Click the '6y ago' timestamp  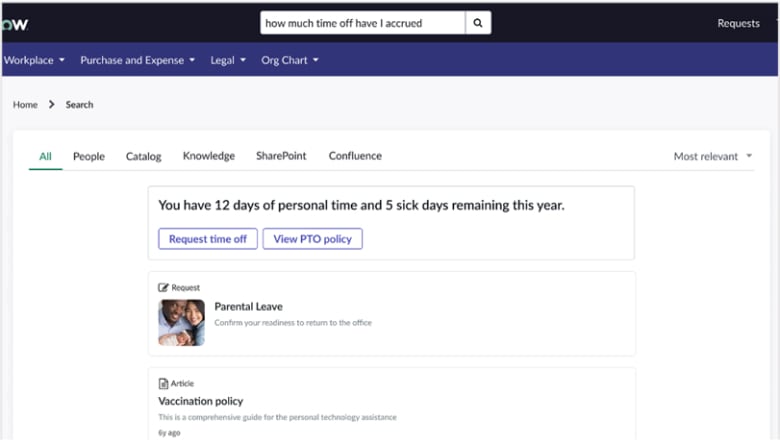(x=169, y=433)
